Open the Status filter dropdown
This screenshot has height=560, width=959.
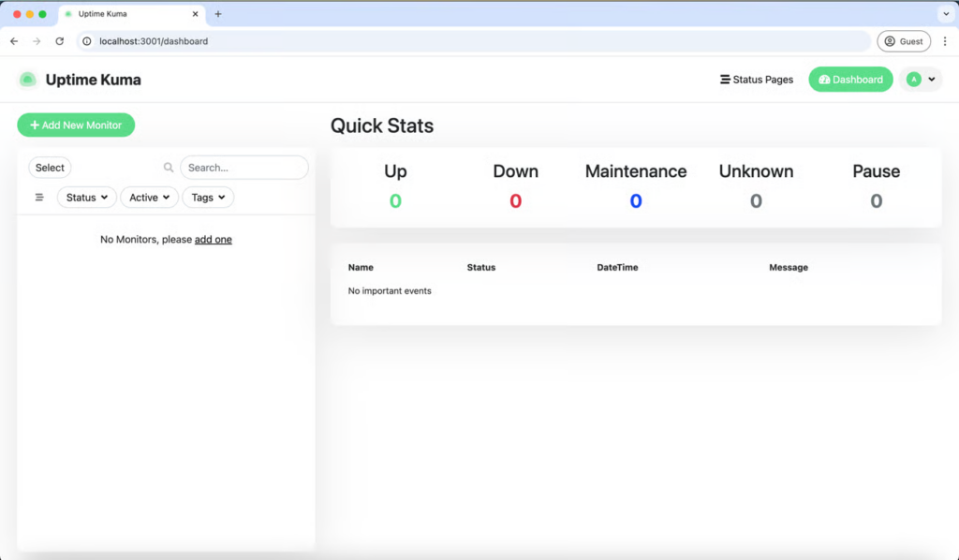coord(87,198)
